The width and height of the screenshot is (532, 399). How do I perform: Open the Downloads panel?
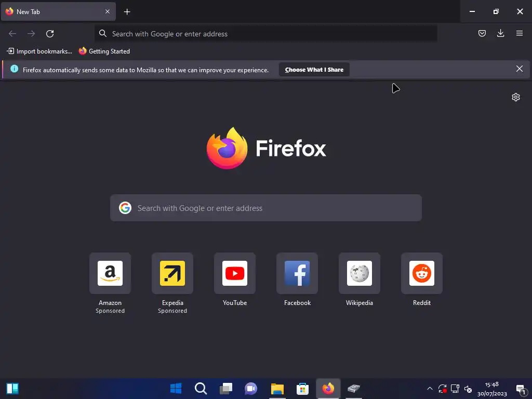tap(500, 33)
